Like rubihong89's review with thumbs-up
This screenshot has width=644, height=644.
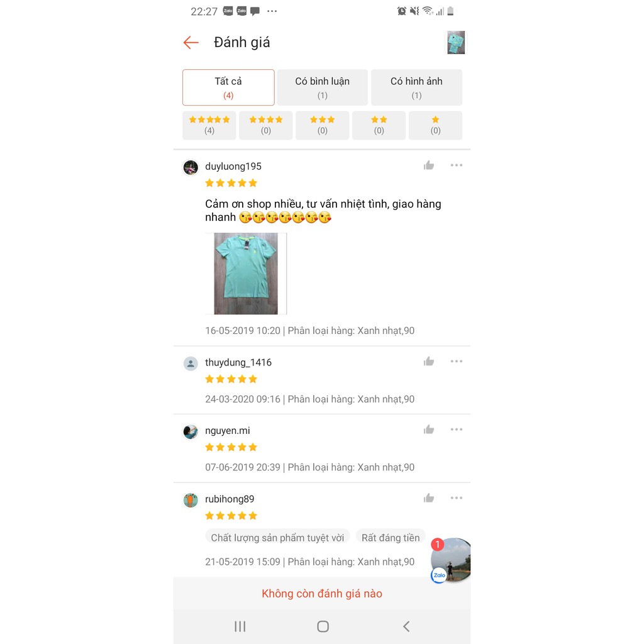pyautogui.click(x=429, y=498)
